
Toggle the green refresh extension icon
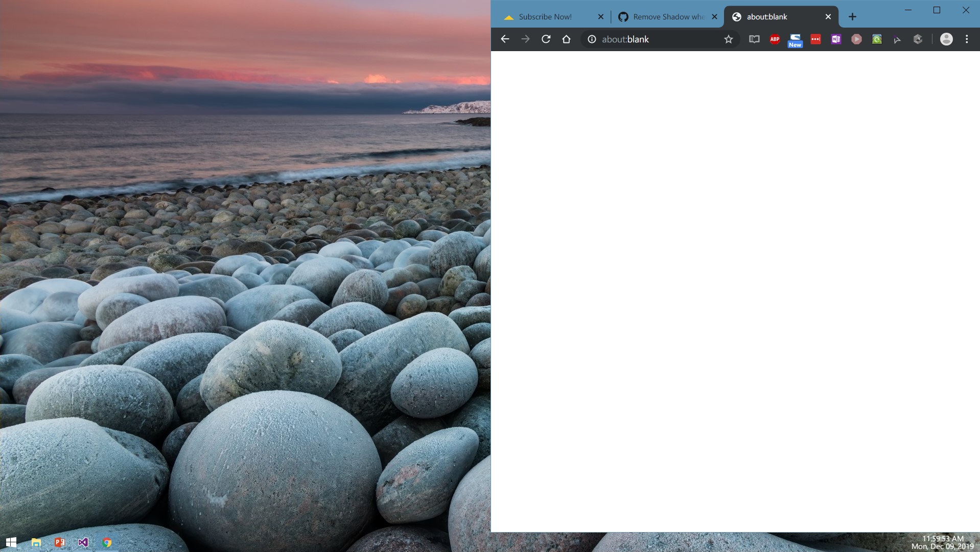(877, 39)
